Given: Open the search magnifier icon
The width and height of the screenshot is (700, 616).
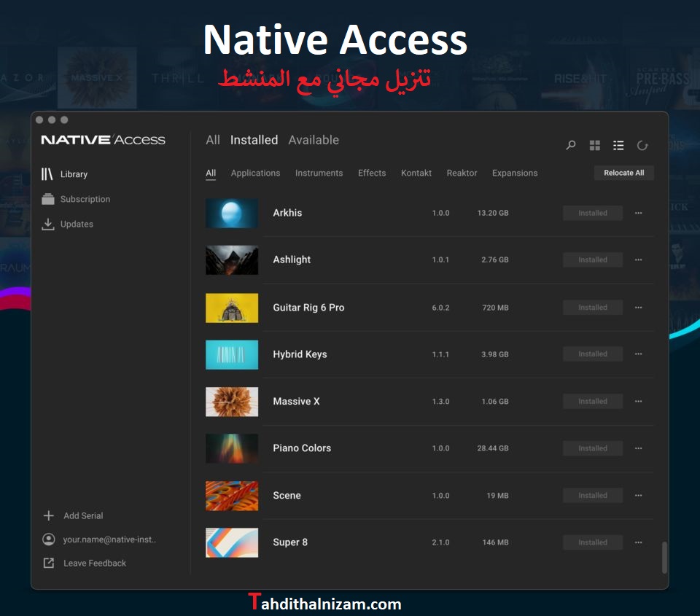Looking at the screenshot, I should 570,145.
